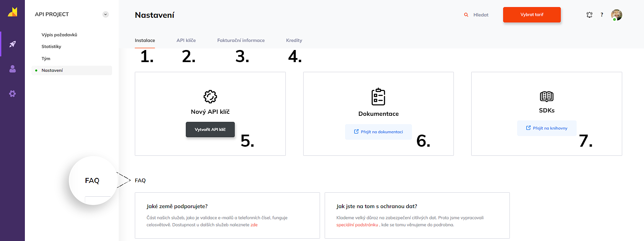Open the notifications bell icon
This screenshot has width=644, height=241.
(589, 15)
